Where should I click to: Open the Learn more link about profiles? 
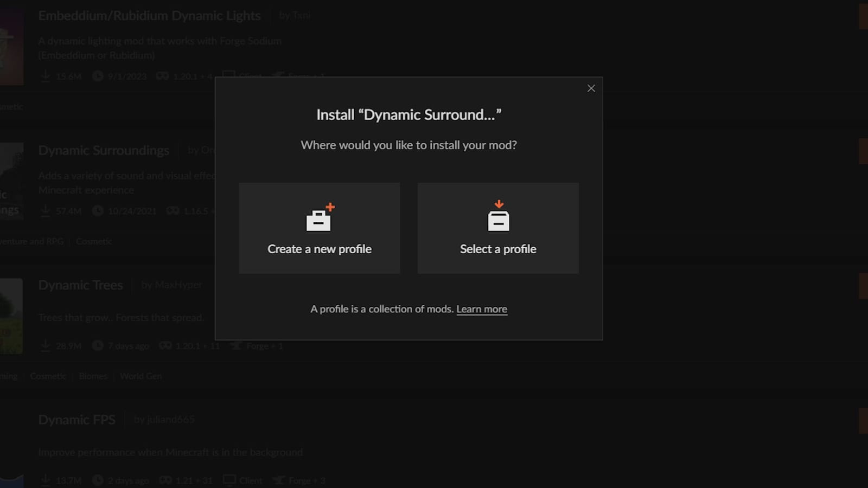coord(481,309)
